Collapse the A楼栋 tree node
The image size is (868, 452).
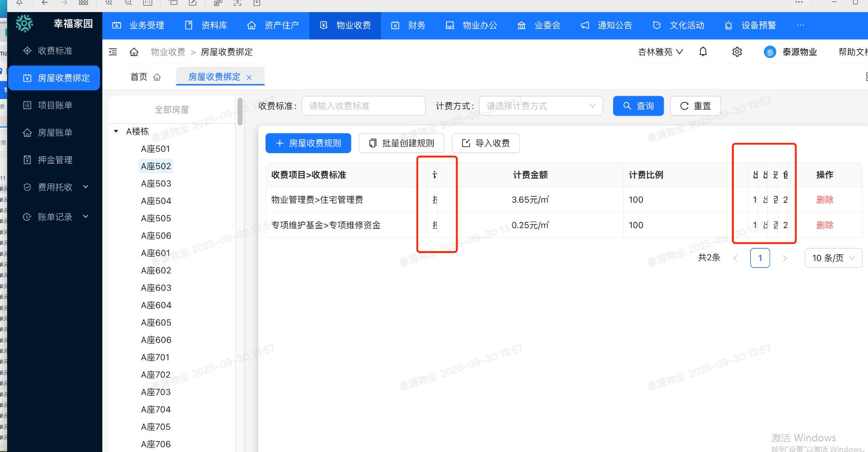[x=116, y=131]
